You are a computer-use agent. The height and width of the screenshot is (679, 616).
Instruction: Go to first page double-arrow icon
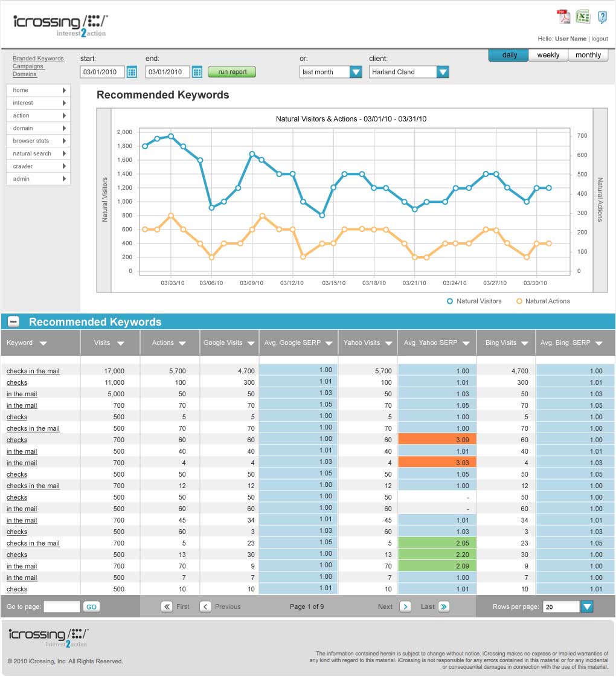click(167, 607)
